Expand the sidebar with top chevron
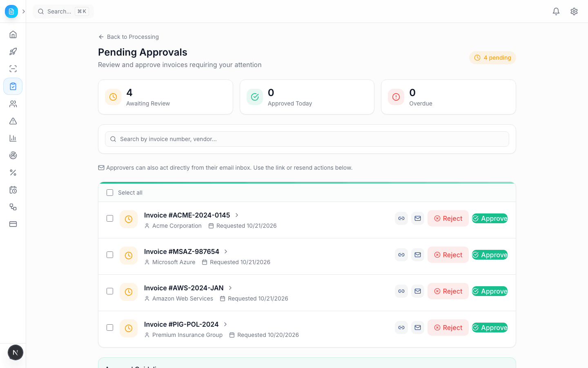Image resolution: width=588 pixels, height=368 pixels. 24,11
